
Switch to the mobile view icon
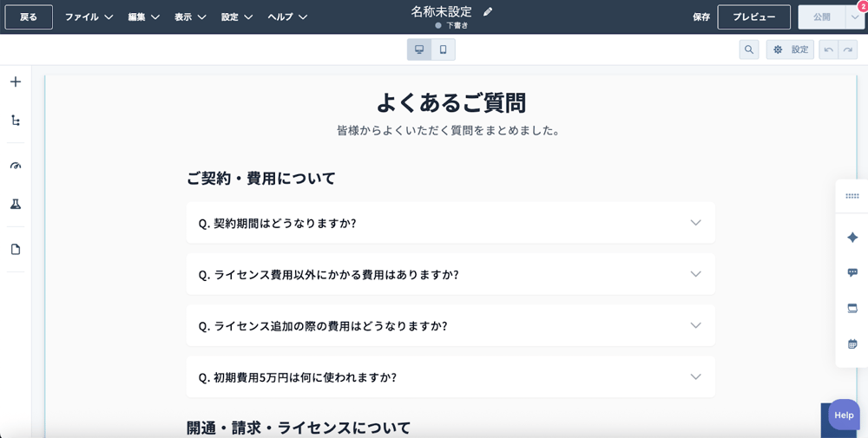coord(443,49)
